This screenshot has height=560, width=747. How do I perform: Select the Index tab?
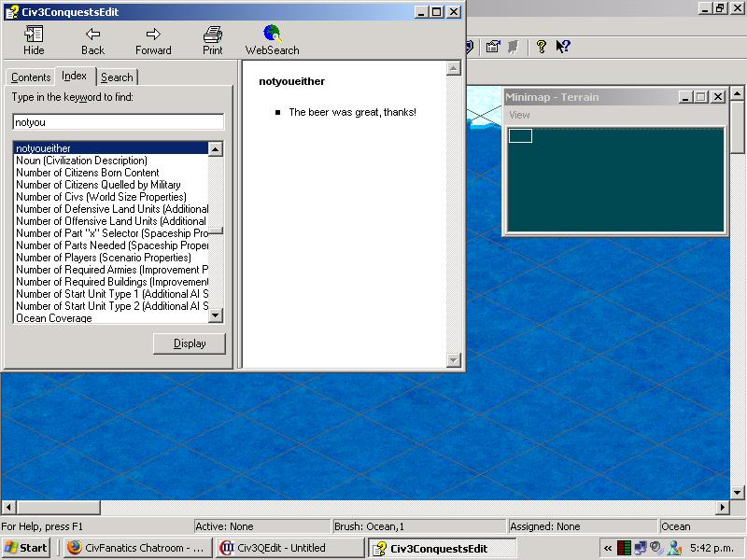tap(75, 76)
